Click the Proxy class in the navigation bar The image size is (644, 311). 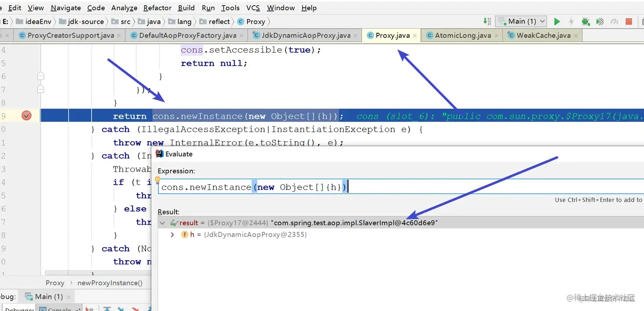click(251, 22)
